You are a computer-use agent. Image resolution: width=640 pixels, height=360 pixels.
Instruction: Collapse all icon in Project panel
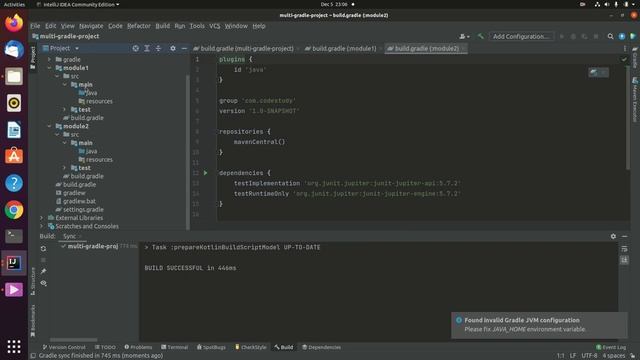pos(158,48)
